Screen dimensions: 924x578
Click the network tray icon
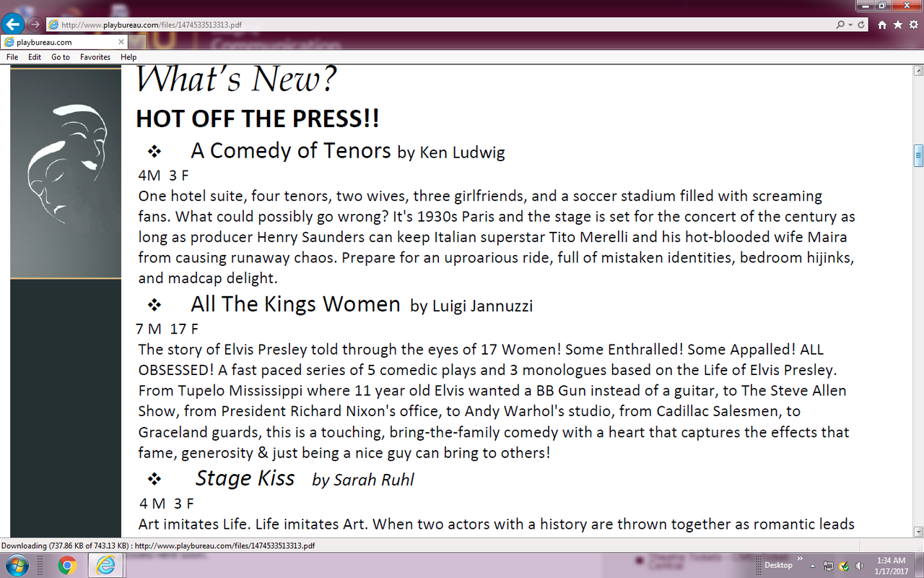[829, 566]
